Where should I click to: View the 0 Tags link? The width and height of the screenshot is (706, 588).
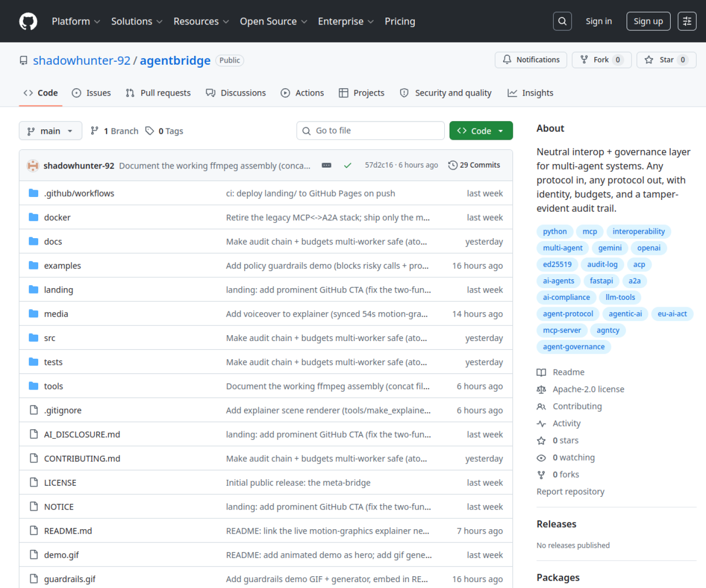164,131
